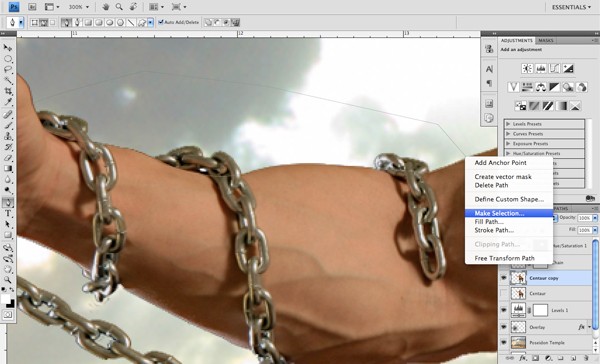Image resolution: width=600 pixels, height=364 pixels.
Task: Click the Hand tool in the application bar
Action: pyautogui.click(x=107, y=7)
